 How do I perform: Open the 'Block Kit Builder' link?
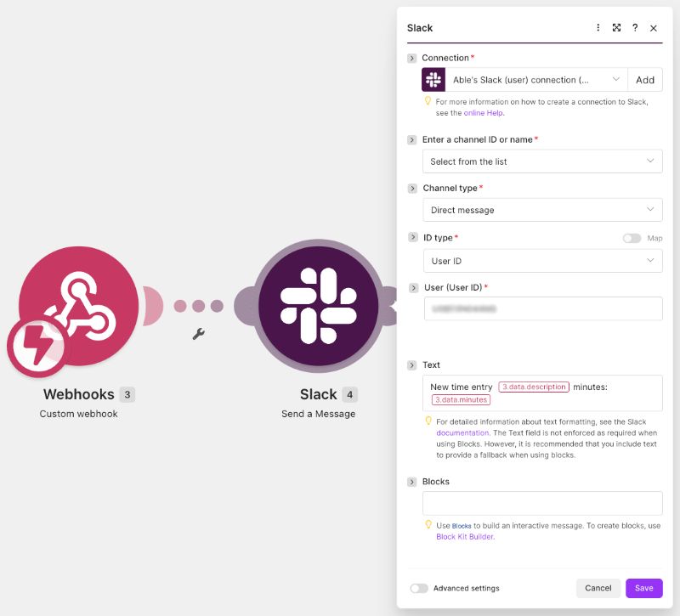point(465,537)
